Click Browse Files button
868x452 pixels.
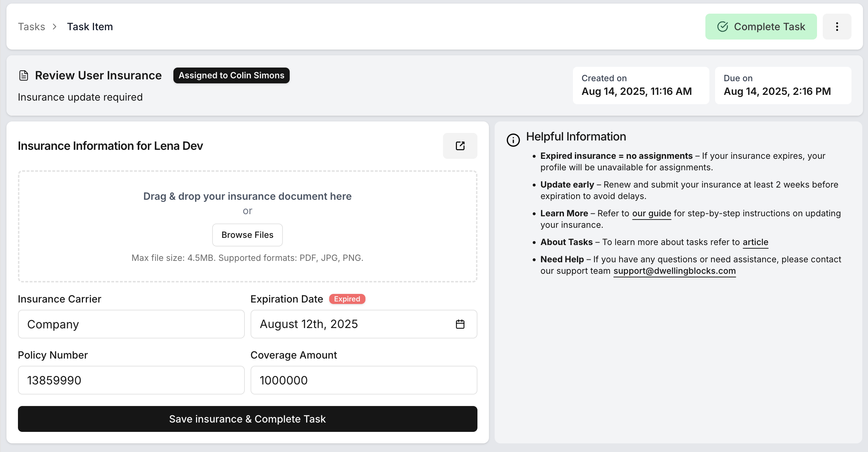[247, 235]
